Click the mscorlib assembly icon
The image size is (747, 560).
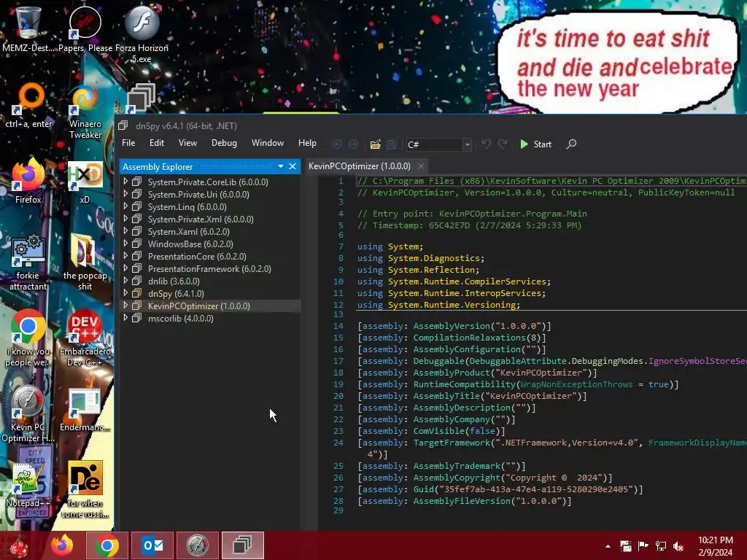[x=136, y=318]
